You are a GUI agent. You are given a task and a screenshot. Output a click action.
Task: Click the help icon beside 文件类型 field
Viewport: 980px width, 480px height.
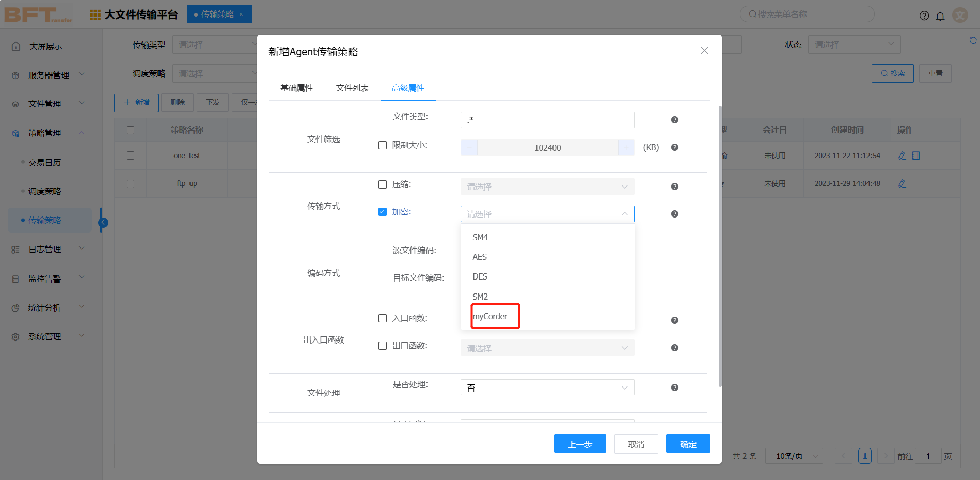point(674,120)
